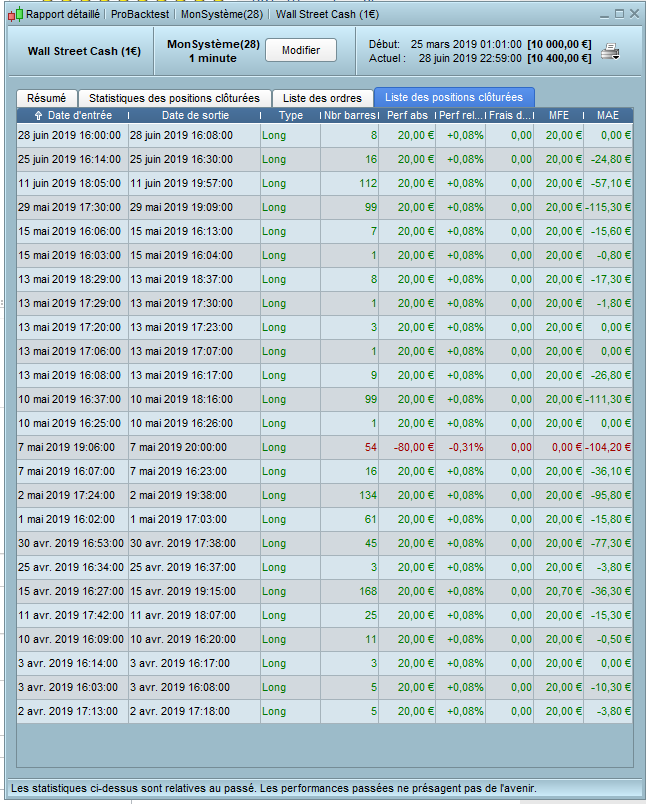Viewport: 646px width, 804px height.
Task: Maximize the detailed report window
Action: (619, 14)
